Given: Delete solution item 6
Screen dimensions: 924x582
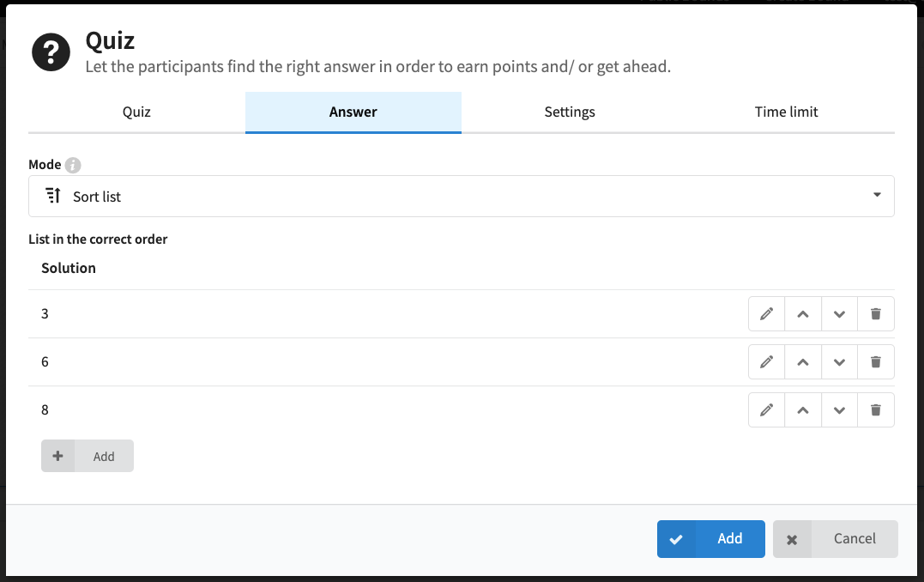Looking at the screenshot, I should pos(876,362).
